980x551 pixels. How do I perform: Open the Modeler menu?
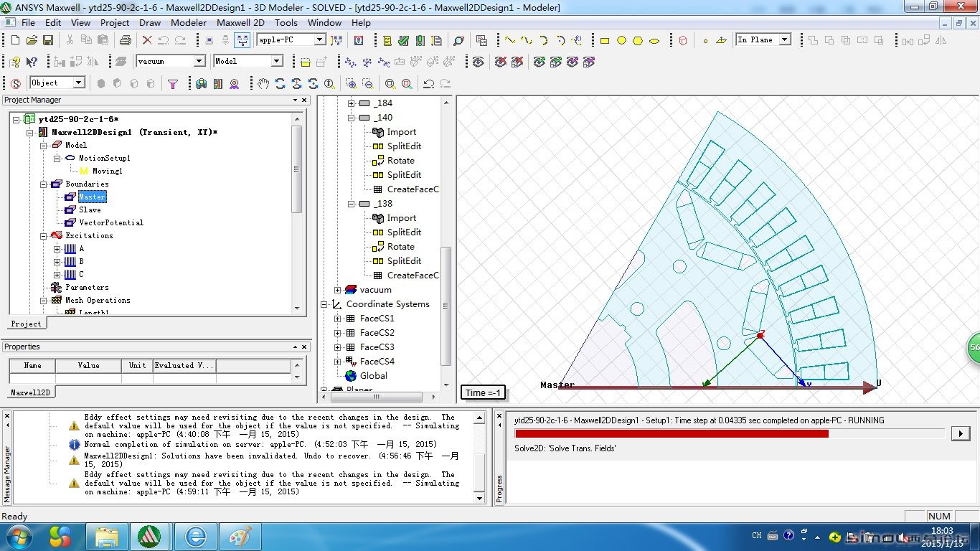189,22
